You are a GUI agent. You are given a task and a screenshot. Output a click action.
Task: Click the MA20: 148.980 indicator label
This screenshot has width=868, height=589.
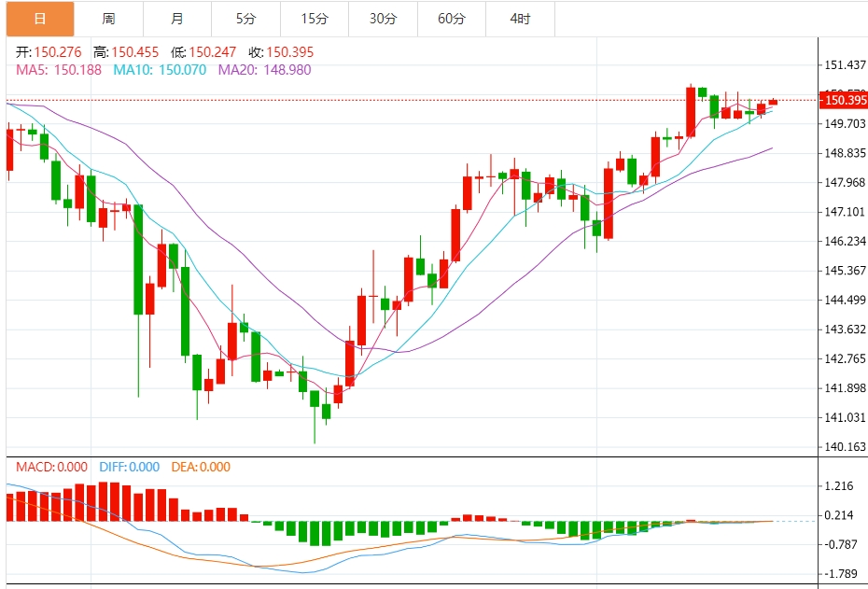264,70
